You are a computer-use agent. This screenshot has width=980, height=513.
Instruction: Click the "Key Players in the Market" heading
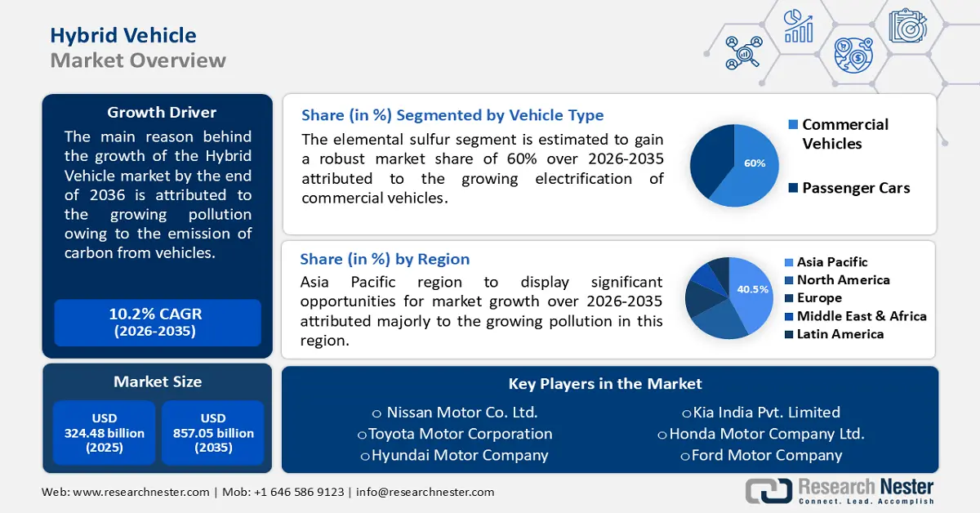[x=605, y=384]
